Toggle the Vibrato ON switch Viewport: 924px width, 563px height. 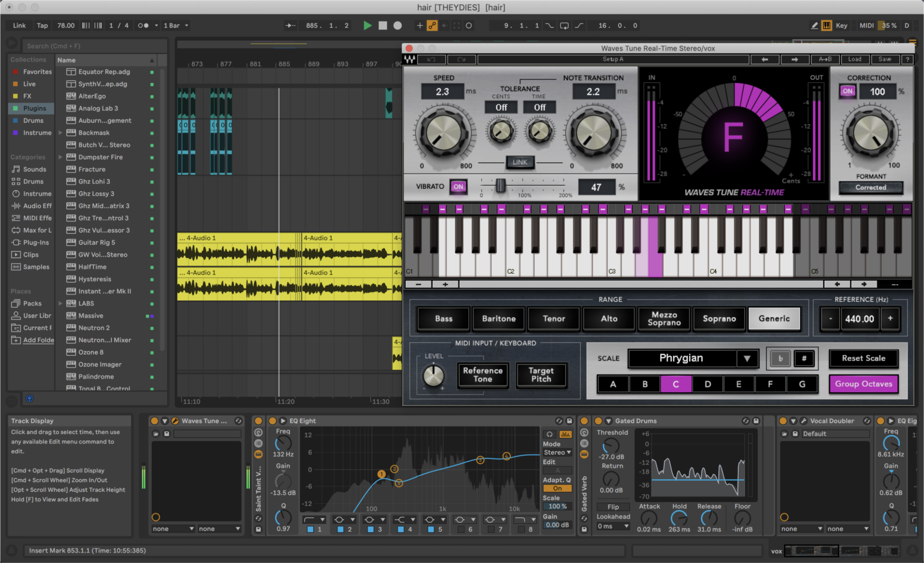click(458, 187)
